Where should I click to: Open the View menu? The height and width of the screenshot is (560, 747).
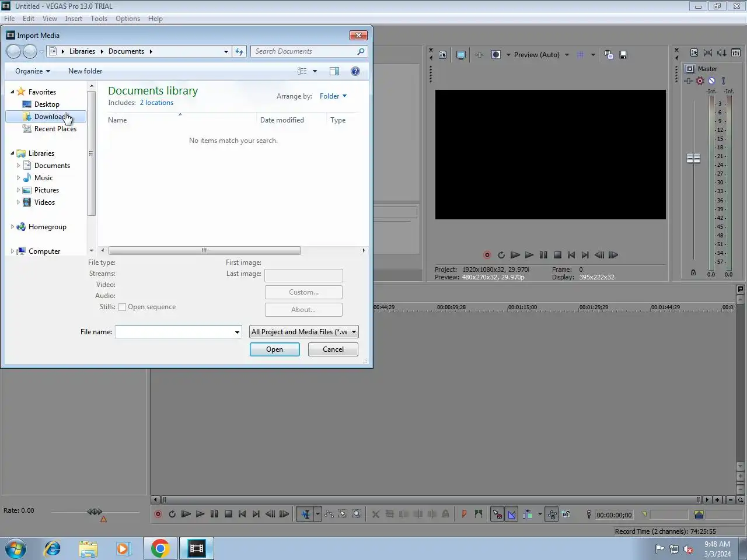50,19
